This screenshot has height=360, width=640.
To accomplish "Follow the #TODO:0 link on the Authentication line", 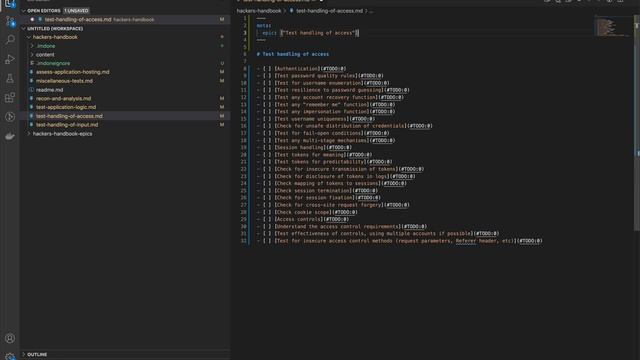I will point(334,69).
